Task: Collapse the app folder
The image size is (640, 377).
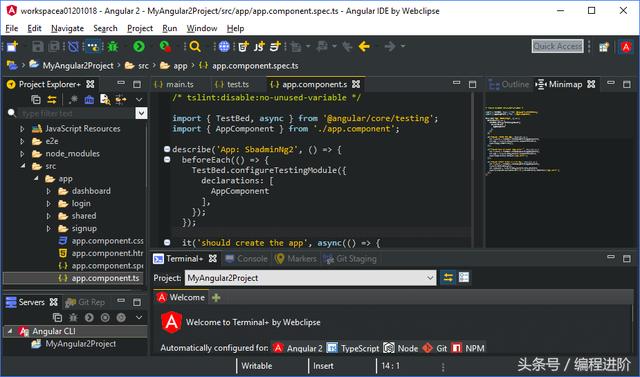Action: [x=36, y=179]
